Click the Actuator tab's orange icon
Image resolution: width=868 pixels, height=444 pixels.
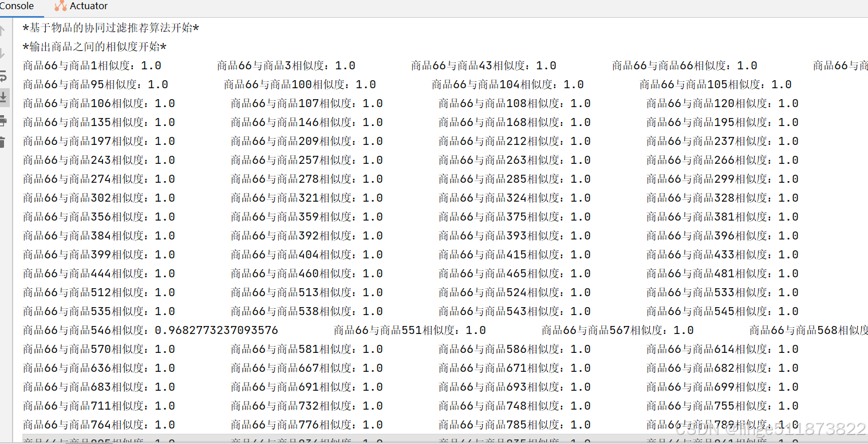[61, 6]
